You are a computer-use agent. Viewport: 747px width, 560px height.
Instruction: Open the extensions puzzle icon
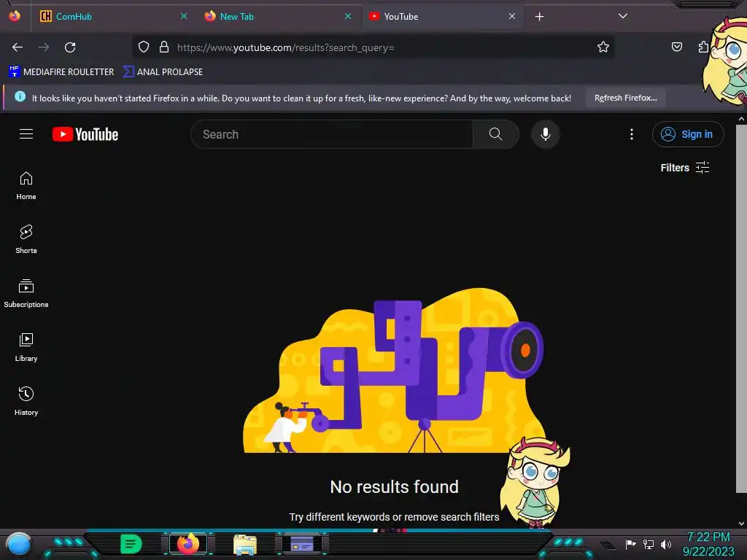pyautogui.click(x=704, y=47)
